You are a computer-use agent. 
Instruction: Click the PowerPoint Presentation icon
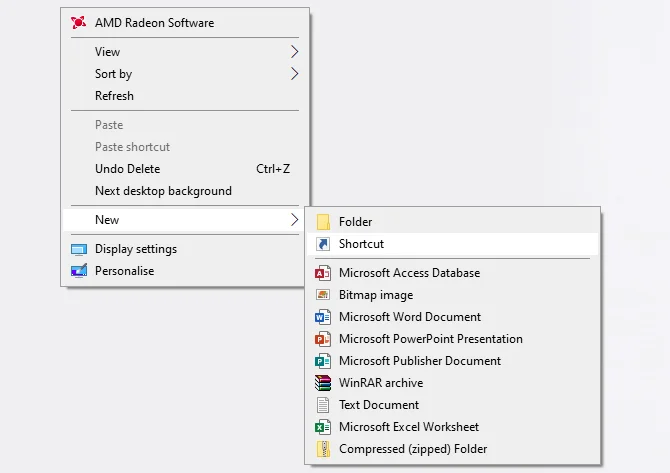323,339
